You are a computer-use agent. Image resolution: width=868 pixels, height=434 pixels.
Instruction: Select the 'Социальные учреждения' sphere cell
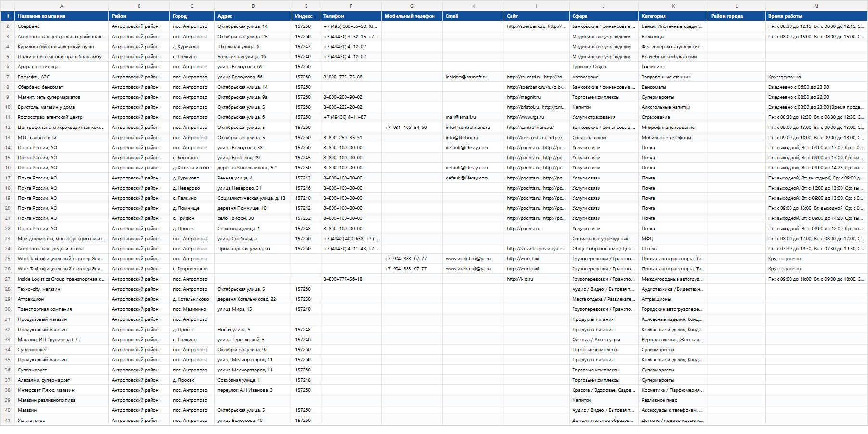(604, 239)
